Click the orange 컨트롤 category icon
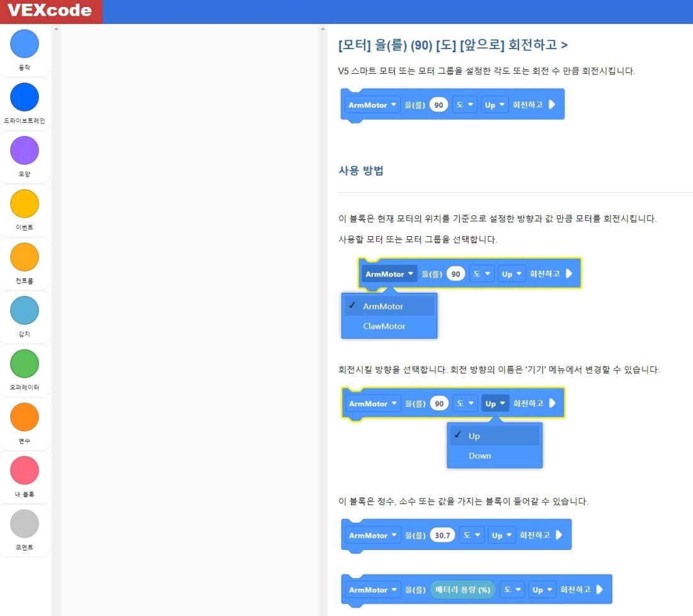693x616 pixels. click(25, 257)
